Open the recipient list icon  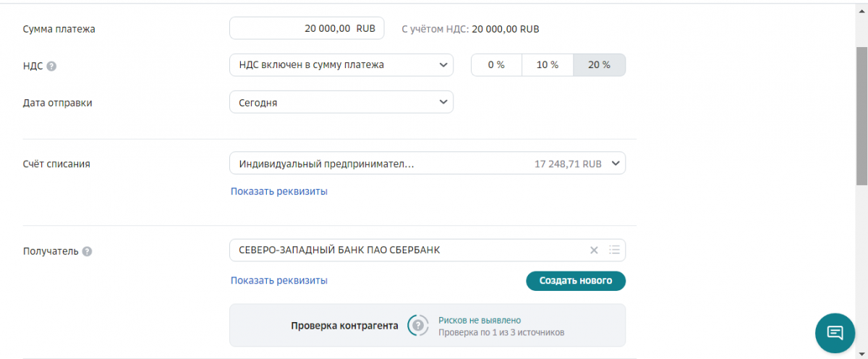pyautogui.click(x=614, y=250)
